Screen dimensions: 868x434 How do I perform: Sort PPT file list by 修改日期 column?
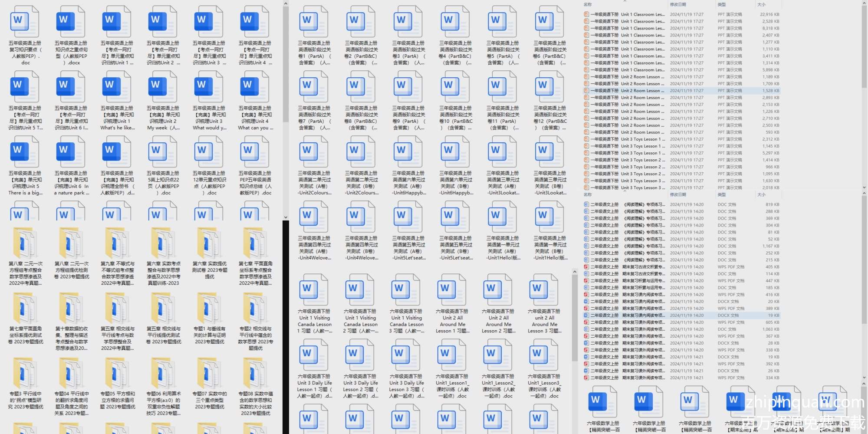tap(678, 4)
